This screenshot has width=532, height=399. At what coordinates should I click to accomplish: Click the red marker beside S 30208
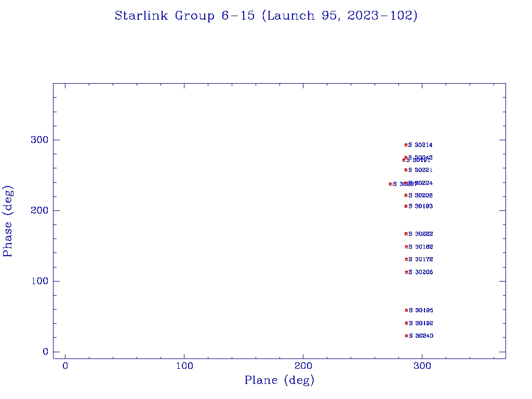pos(406,195)
